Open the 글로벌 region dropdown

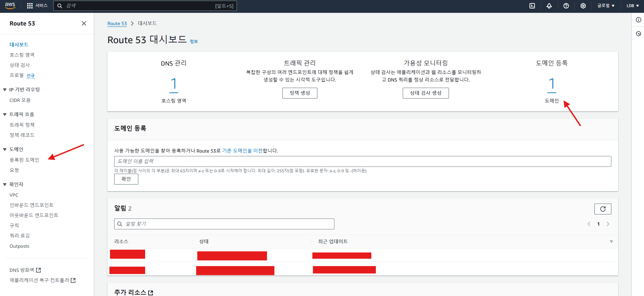(x=606, y=6)
